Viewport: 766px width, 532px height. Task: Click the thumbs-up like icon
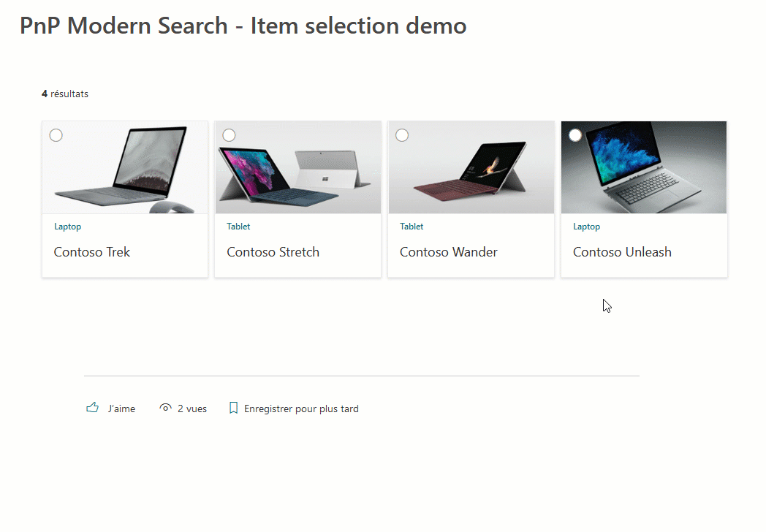(x=93, y=408)
